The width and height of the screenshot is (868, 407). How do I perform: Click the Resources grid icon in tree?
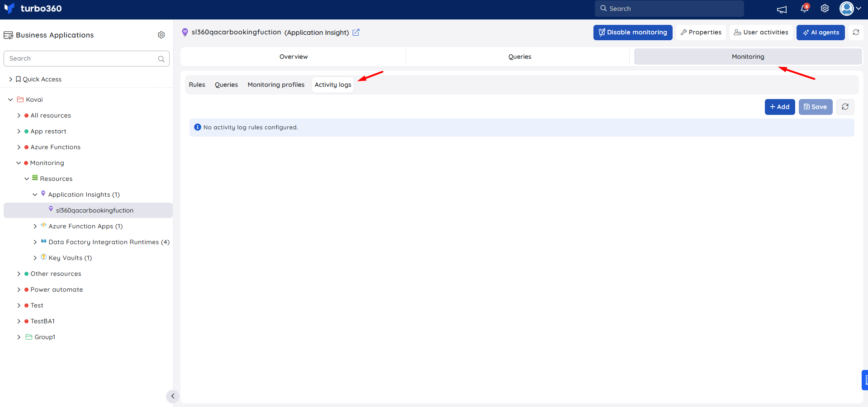pos(35,178)
